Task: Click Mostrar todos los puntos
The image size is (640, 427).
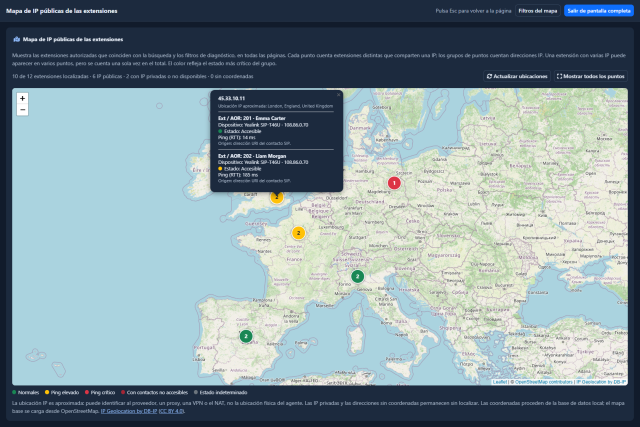Action: pos(591,76)
